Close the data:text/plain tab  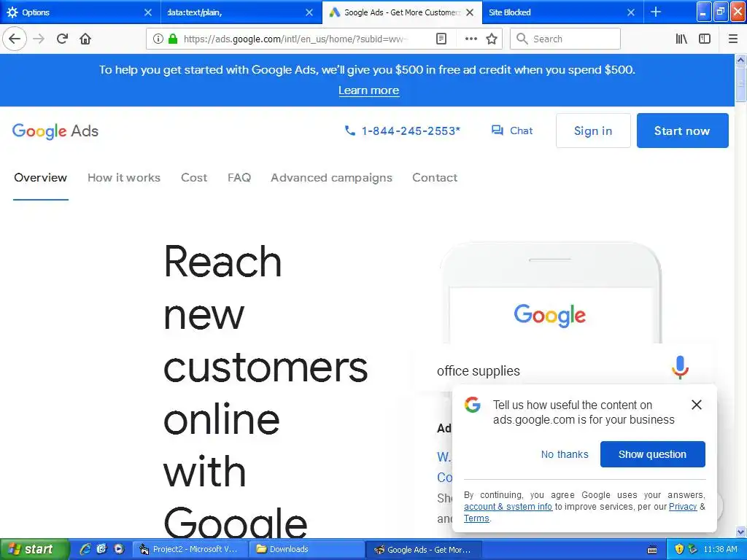tap(309, 12)
